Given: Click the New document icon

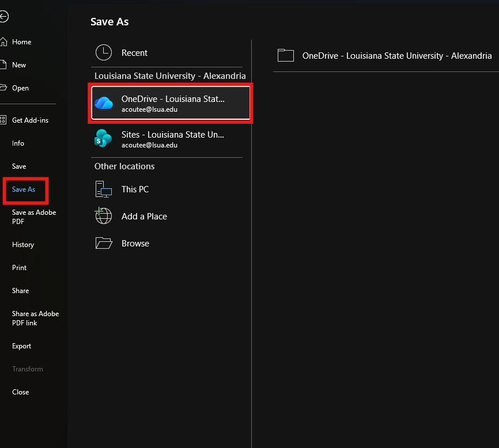Looking at the screenshot, I should tap(3, 65).
